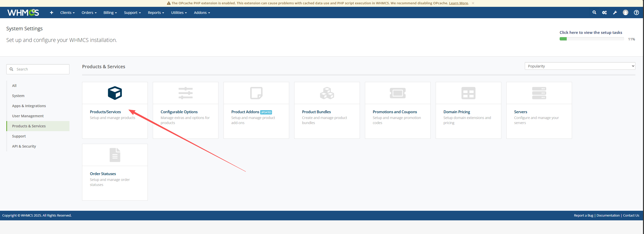Open the Billing dropdown menu
The height and width of the screenshot is (234, 644).
[110, 13]
